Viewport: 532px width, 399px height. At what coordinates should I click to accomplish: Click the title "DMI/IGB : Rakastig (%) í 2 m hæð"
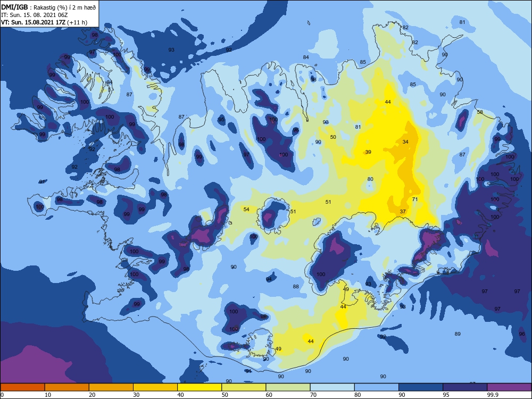(48, 7)
